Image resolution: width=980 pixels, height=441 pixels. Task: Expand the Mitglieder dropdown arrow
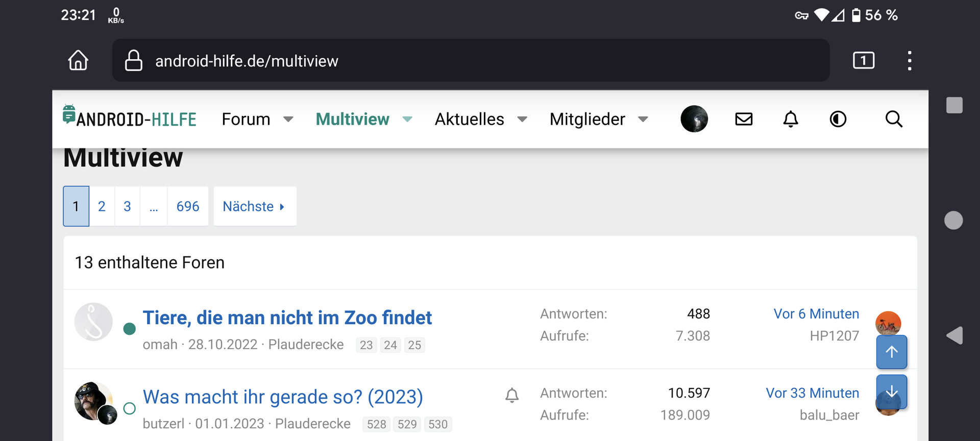(x=643, y=119)
